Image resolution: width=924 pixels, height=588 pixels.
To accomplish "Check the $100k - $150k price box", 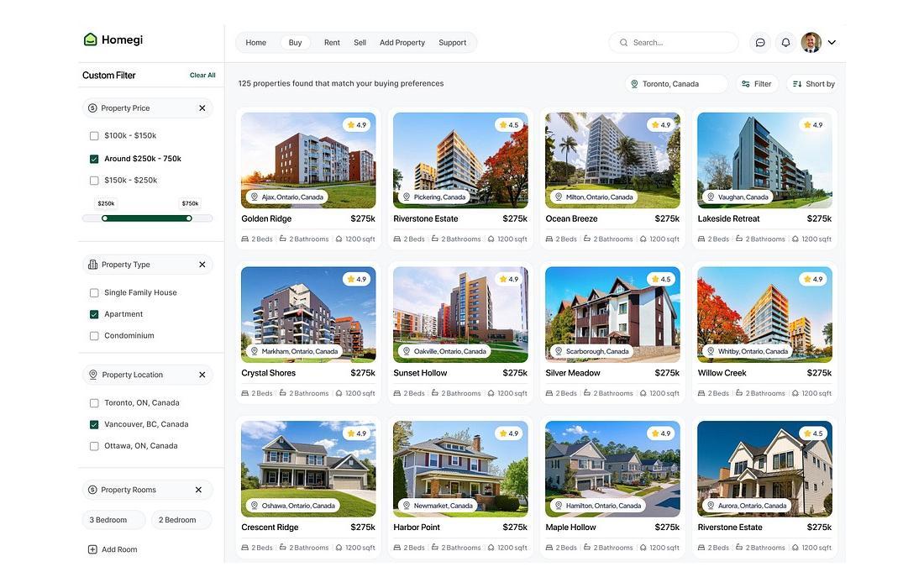I will (x=94, y=136).
